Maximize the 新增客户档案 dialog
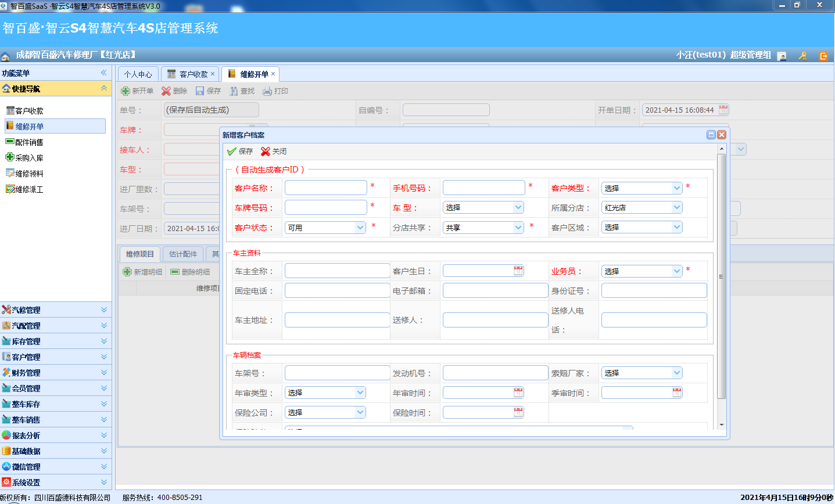 pos(711,135)
